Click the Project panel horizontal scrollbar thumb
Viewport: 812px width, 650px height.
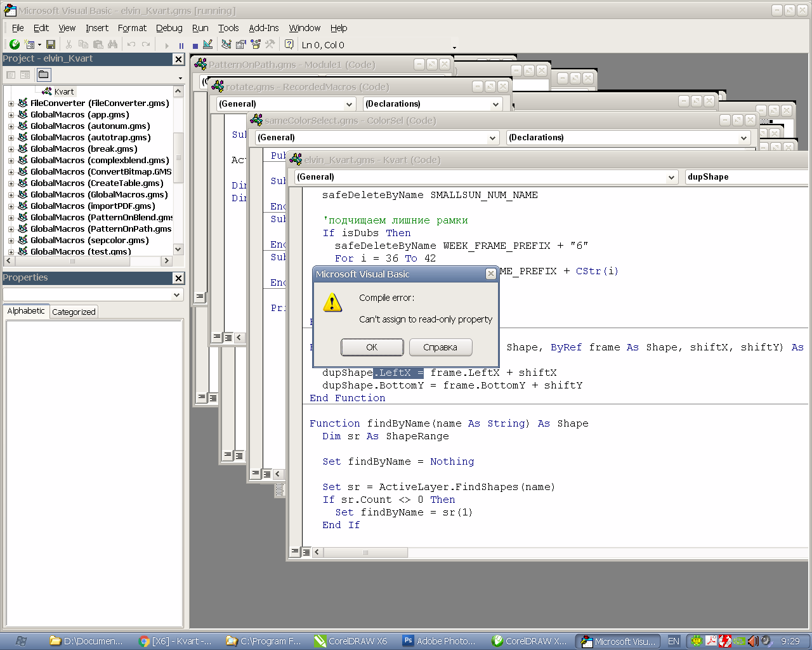pos(73,261)
